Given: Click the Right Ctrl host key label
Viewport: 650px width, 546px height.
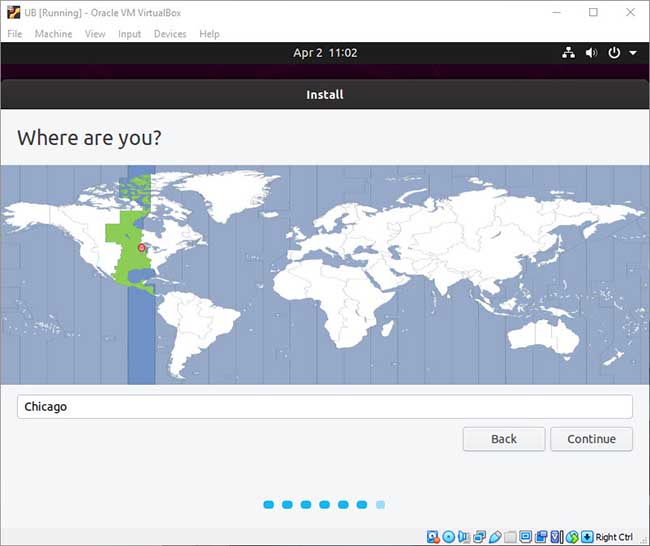Looking at the screenshot, I should pos(614,537).
